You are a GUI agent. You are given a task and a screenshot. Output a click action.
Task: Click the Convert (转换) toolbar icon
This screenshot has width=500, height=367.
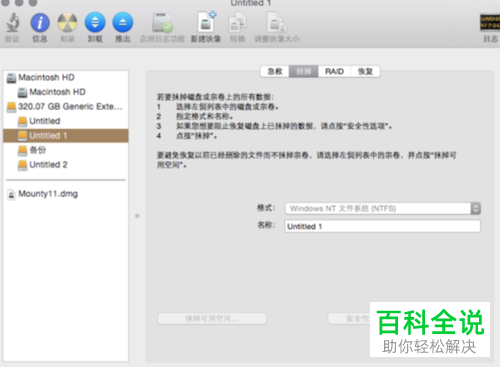click(x=237, y=23)
